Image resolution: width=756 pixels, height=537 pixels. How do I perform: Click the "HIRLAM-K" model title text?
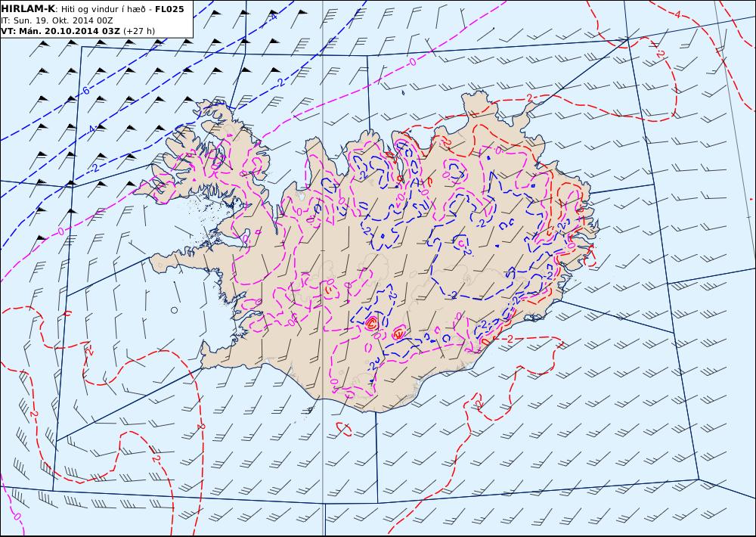pos(28,9)
